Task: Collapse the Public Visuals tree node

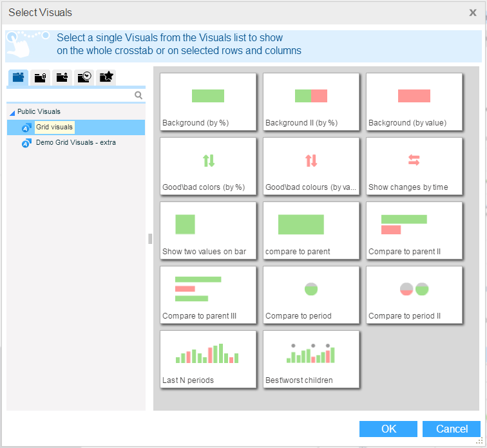Action: tap(12, 112)
